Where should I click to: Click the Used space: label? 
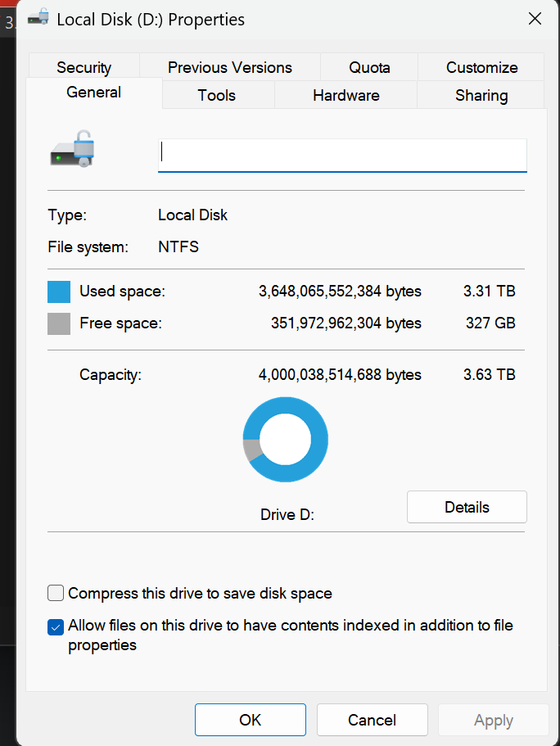[122, 292]
